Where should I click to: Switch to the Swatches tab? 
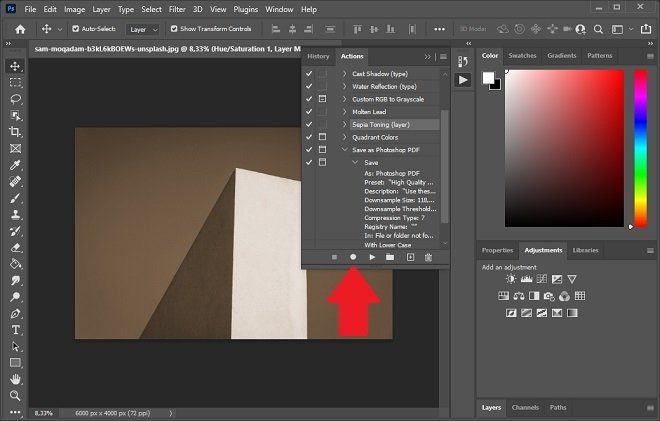pyautogui.click(x=522, y=56)
